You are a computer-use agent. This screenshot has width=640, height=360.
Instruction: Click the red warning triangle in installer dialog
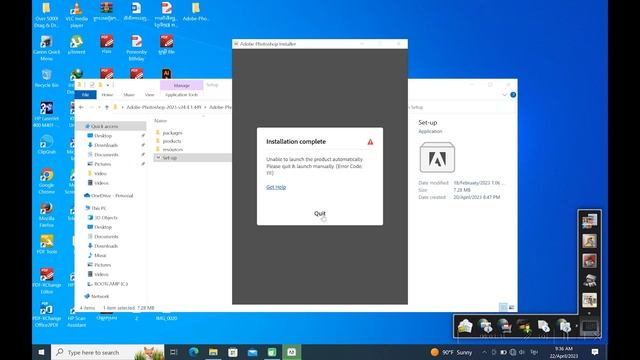pos(370,142)
